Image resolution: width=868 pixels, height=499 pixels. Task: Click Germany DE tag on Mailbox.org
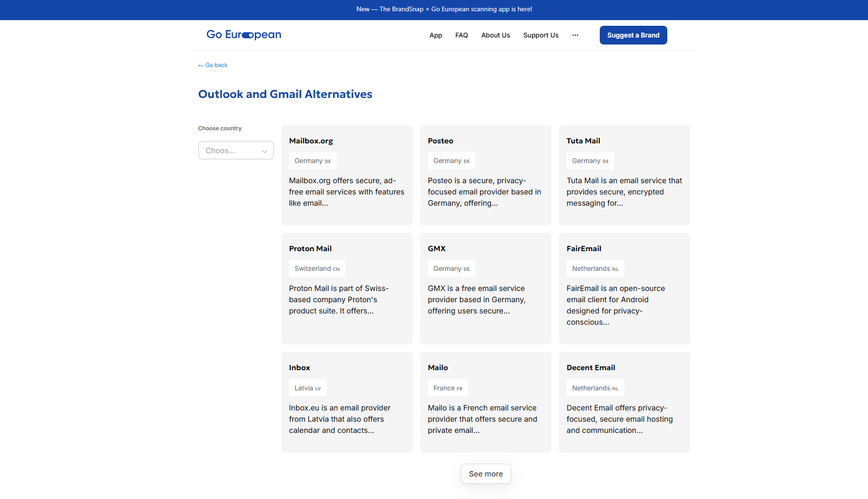pyautogui.click(x=313, y=161)
